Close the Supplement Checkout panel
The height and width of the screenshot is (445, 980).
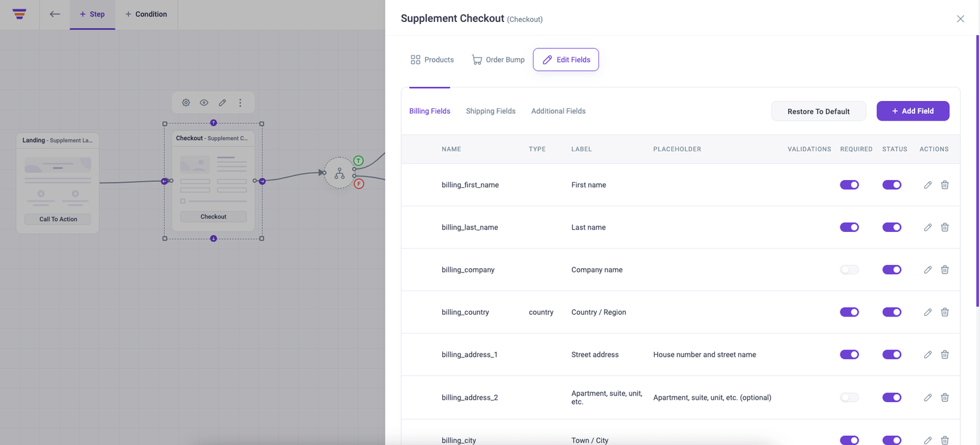click(960, 19)
